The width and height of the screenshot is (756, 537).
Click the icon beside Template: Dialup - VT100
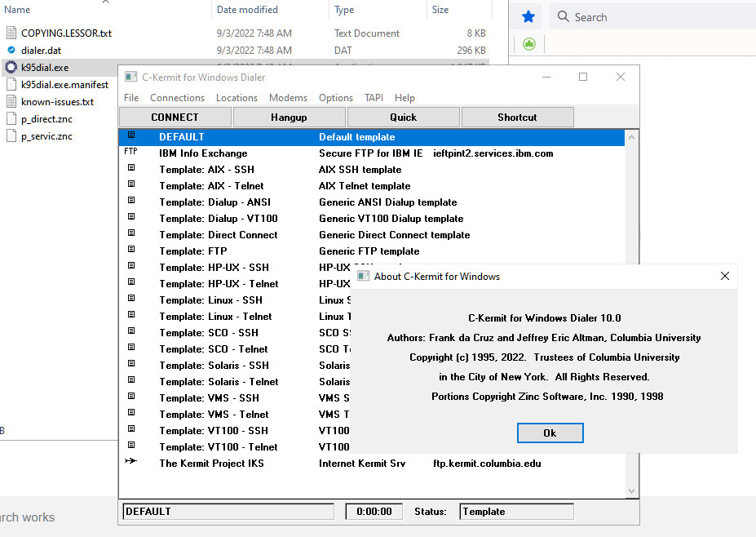[131, 216]
